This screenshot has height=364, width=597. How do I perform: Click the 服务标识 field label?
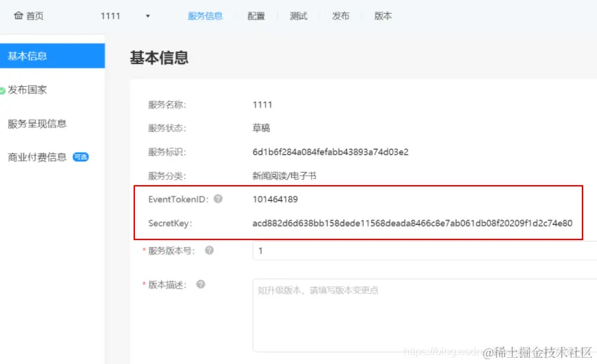(167, 152)
